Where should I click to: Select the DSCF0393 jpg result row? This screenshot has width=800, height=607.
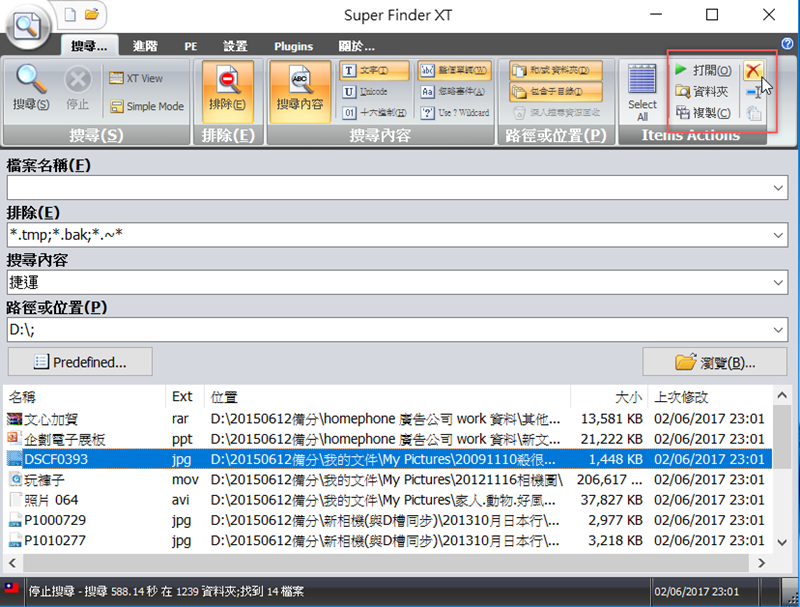(x=388, y=460)
